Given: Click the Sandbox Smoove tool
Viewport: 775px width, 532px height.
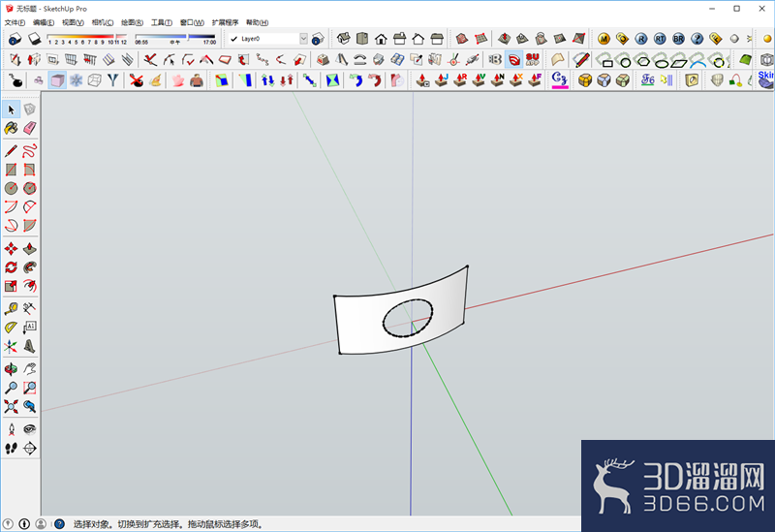Looking at the screenshot, I should click(x=504, y=39).
